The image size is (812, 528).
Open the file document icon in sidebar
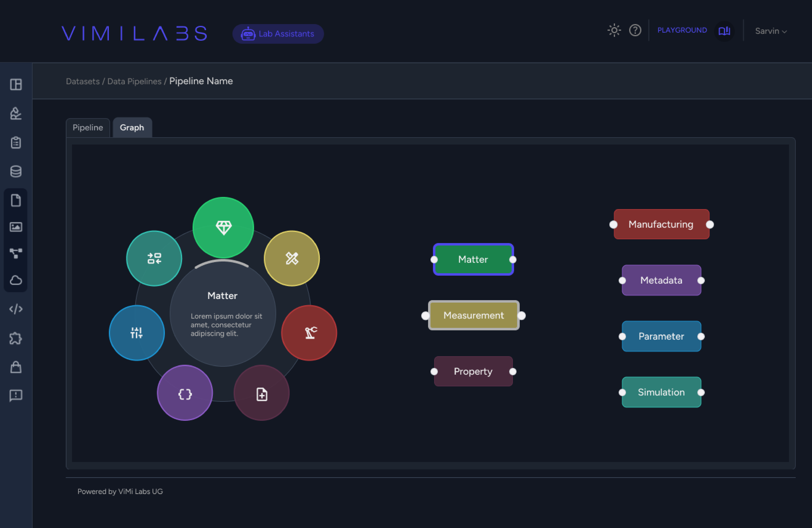(16, 200)
